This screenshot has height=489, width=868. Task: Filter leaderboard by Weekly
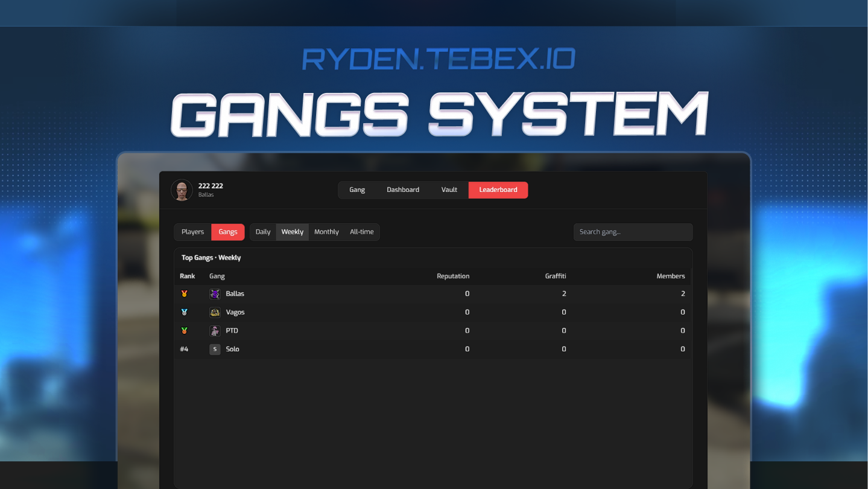(293, 232)
